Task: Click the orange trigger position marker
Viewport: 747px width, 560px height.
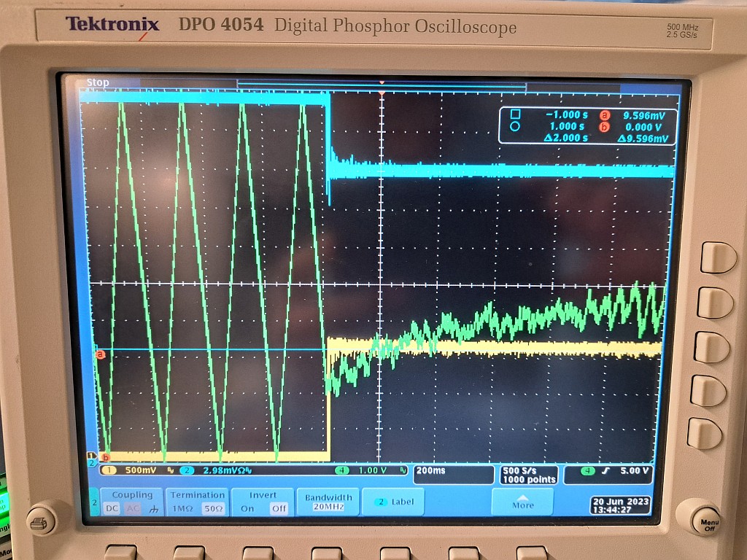Action: [381, 84]
